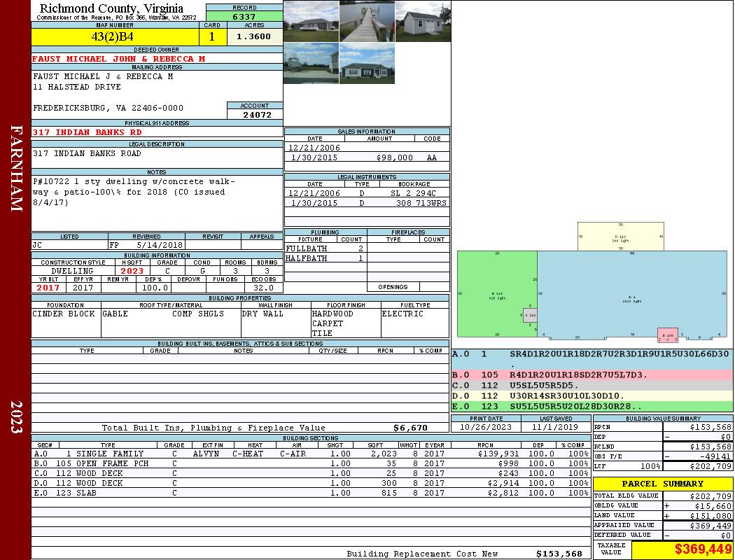Screen dimensions: 735x560
Task: Open the boat in driveway photo
Action: point(311,64)
